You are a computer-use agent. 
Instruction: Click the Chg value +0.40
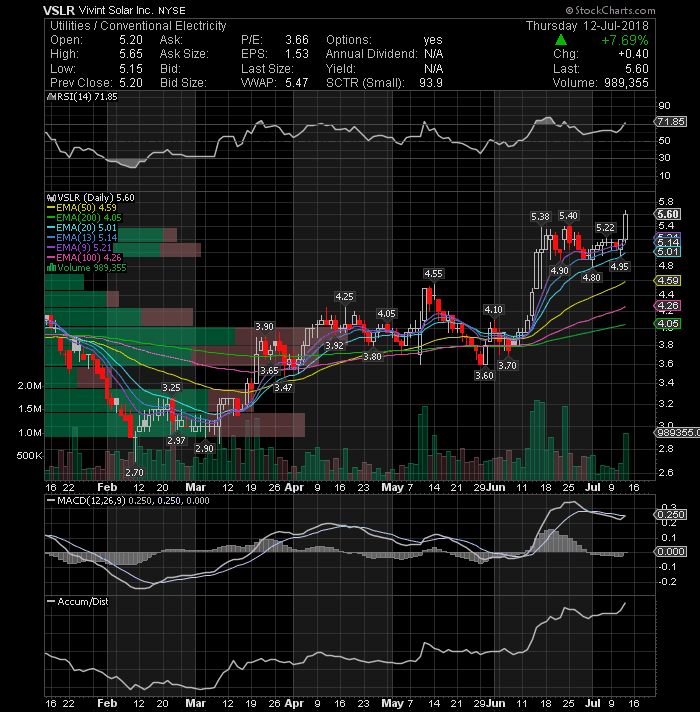633,54
